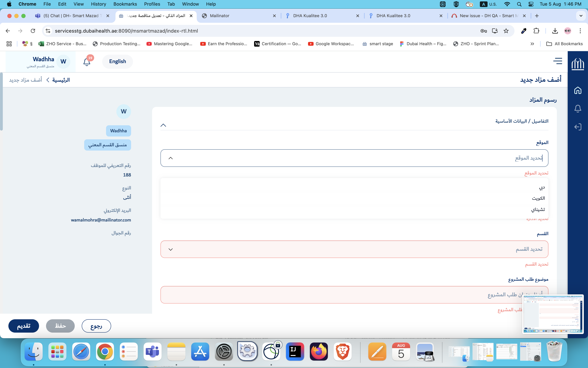Open the smart stage bookmark
The height and width of the screenshot is (368, 588).
pyautogui.click(x=378, y=44)
